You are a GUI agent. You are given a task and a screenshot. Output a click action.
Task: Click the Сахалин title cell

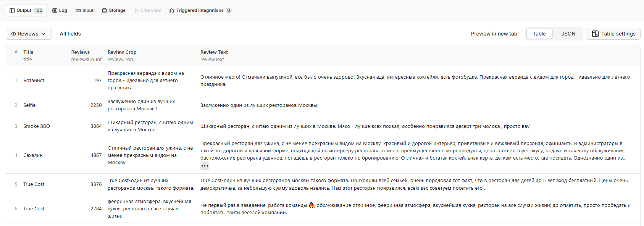tap(33, 155)
